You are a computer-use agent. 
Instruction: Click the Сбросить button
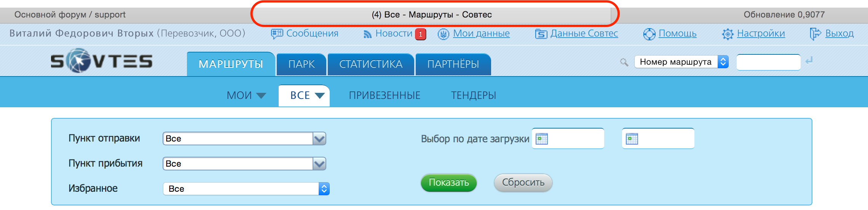523,183
